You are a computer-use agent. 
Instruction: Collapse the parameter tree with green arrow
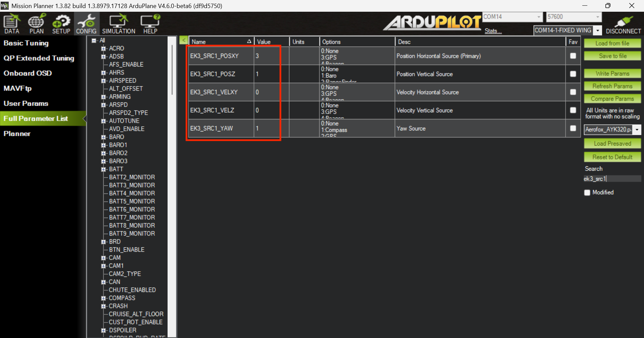click(183, 40)
